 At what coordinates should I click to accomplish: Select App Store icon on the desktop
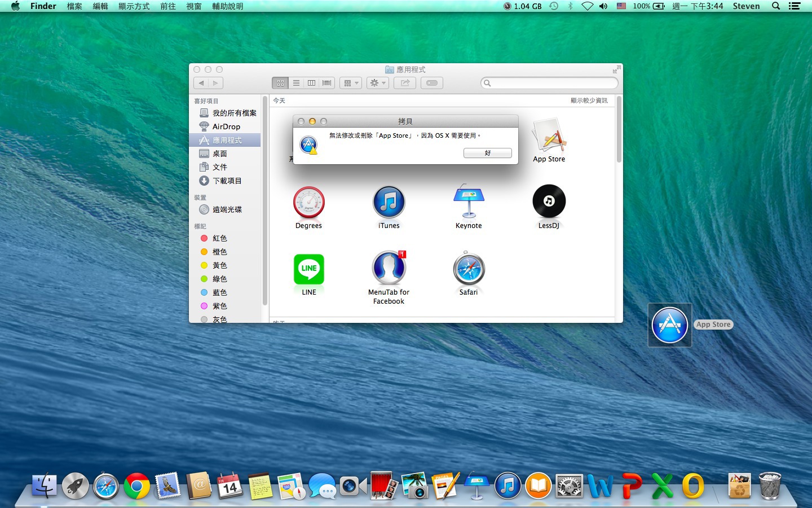[x=669, y=325]
